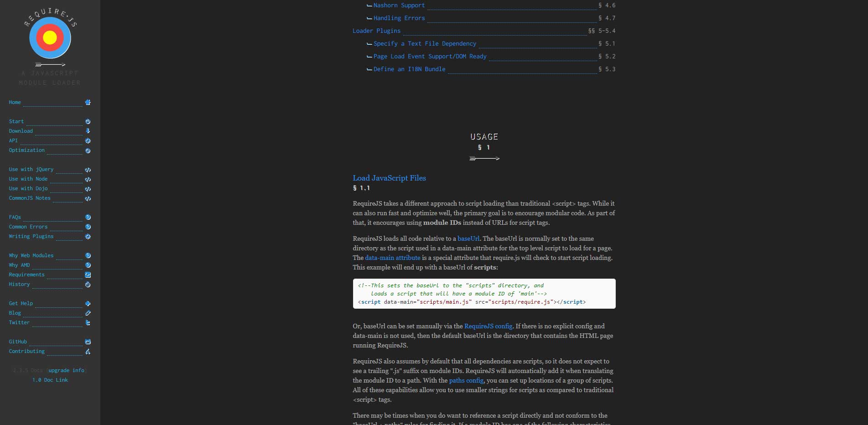Click the power icon beside Start
The height and width of the screenshot is (425, 868).
(88, 121)
